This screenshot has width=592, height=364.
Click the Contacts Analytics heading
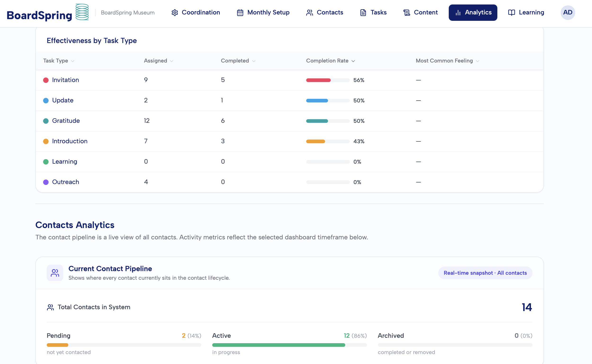click(75, 225)
